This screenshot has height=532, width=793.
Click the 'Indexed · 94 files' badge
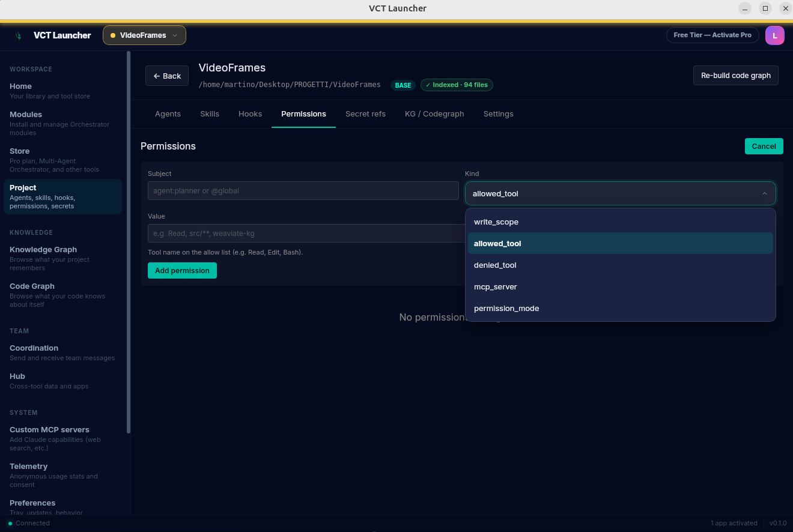pos(457,85)
